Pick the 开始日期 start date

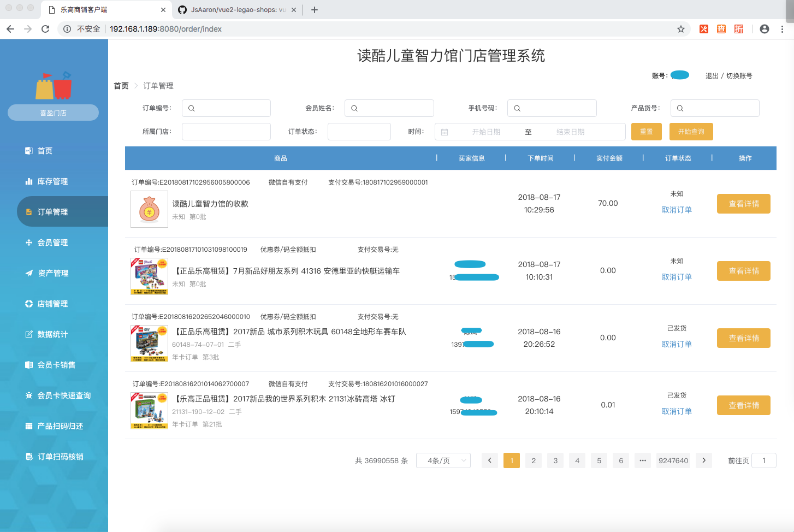pyautogui.click(x=486, y=132)
